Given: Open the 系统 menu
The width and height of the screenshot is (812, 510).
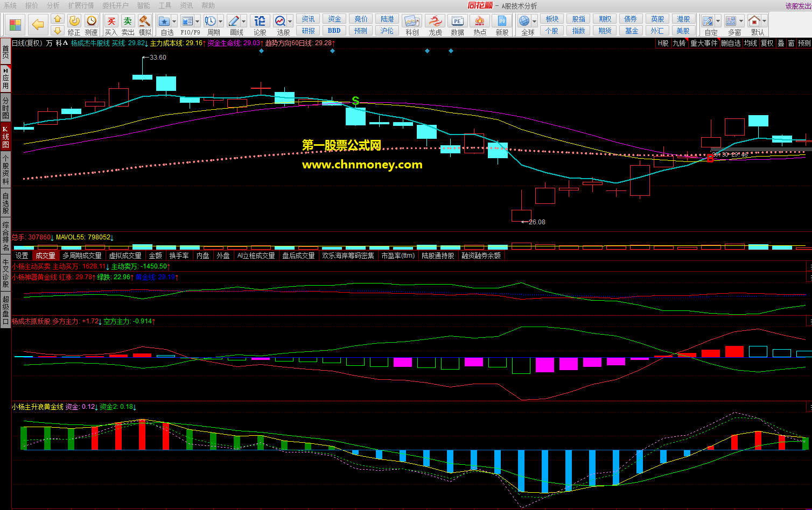Looking at the screenshot, I should pos(10,5).
